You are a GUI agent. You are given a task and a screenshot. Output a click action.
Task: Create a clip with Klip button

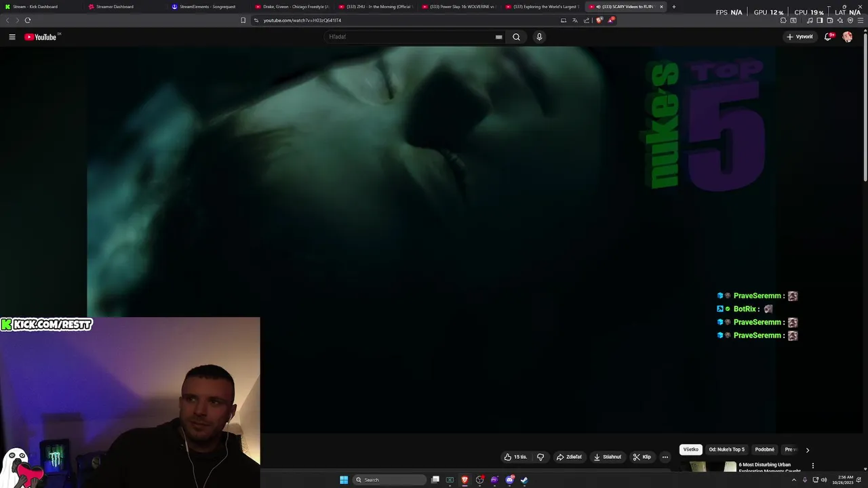[642, 457]
